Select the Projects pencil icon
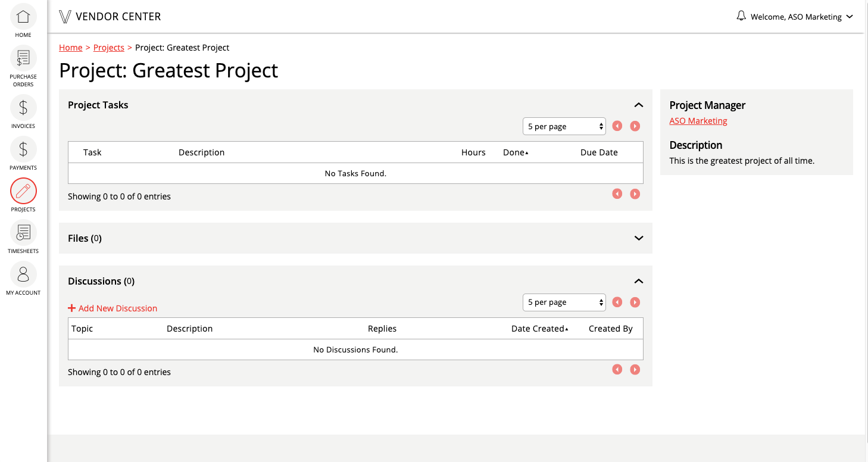The image size is (868, 462). point(23,191)
